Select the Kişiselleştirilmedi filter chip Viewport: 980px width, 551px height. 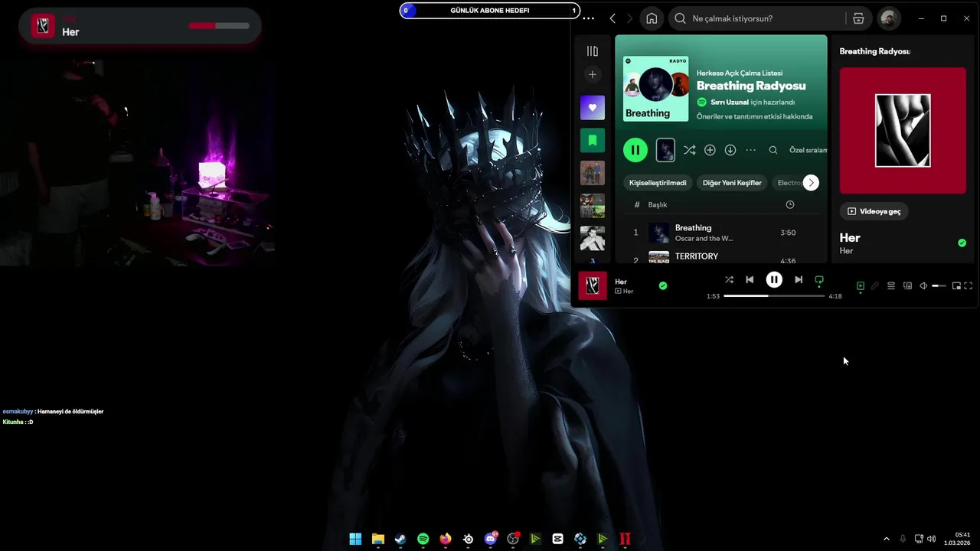tap(658, 183)
